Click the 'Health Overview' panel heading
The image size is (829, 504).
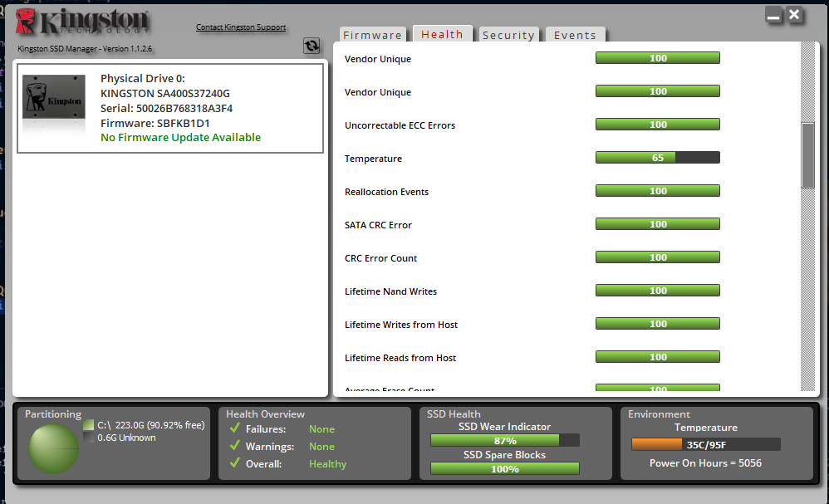click(x=266, y=414)
